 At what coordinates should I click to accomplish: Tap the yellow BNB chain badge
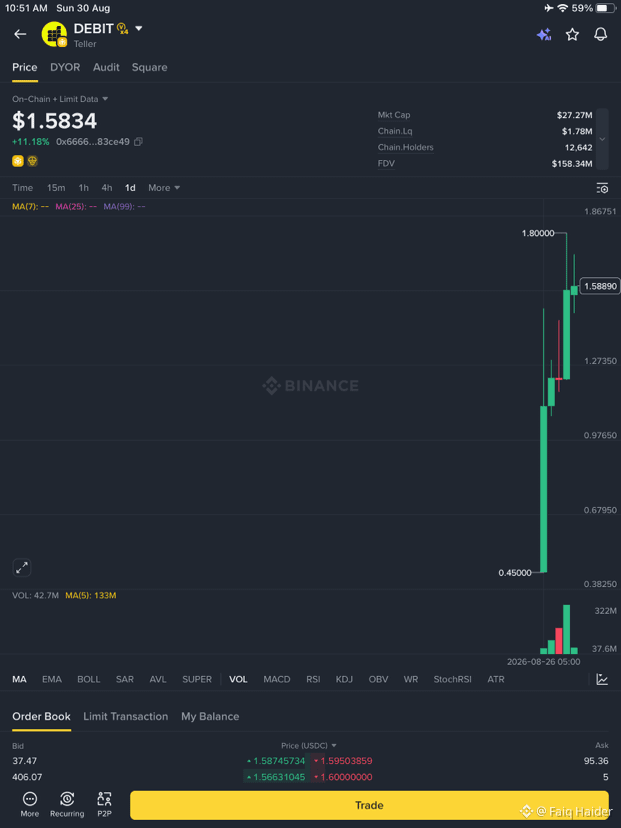tap(17, 161)
